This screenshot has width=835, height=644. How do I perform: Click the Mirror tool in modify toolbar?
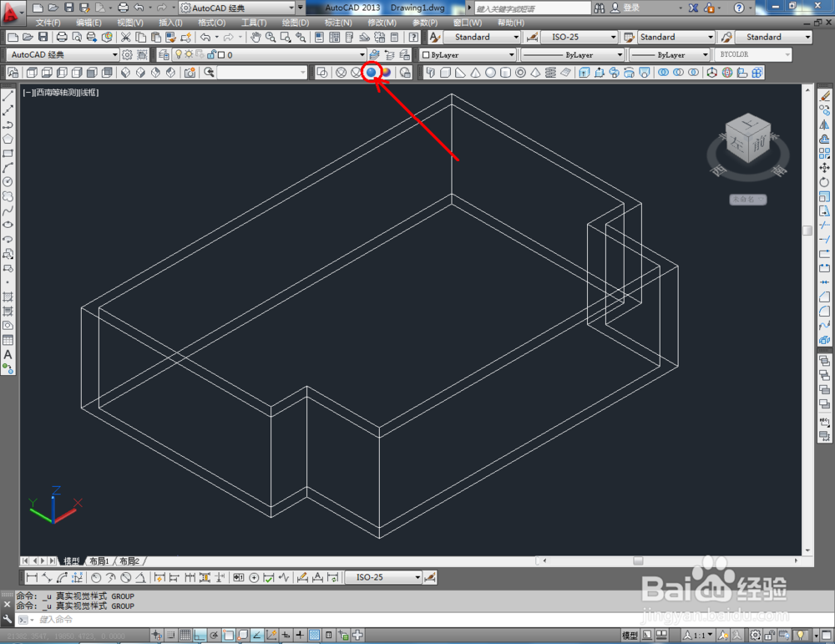click(824, 124)
